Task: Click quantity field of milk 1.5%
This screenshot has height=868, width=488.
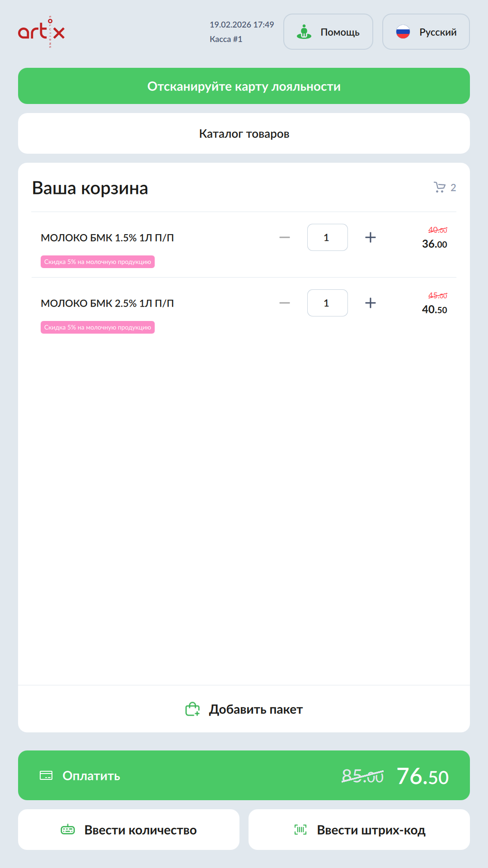Action: click(327, 237)
